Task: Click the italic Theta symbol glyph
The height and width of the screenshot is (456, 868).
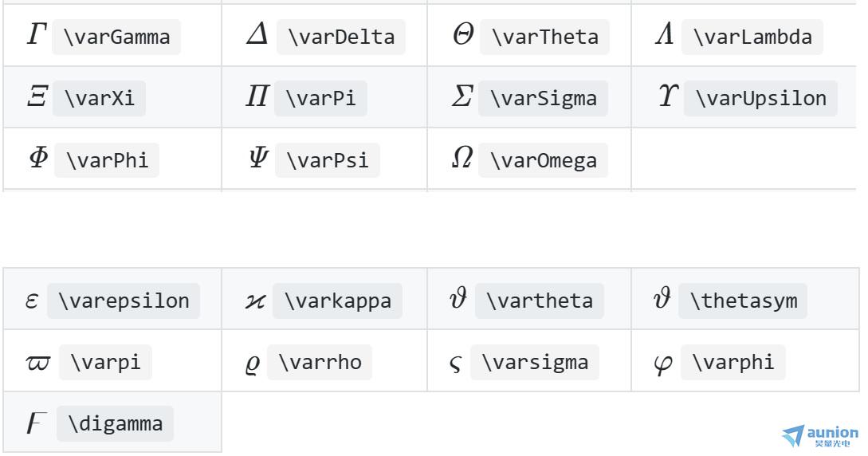Action: 463,33
